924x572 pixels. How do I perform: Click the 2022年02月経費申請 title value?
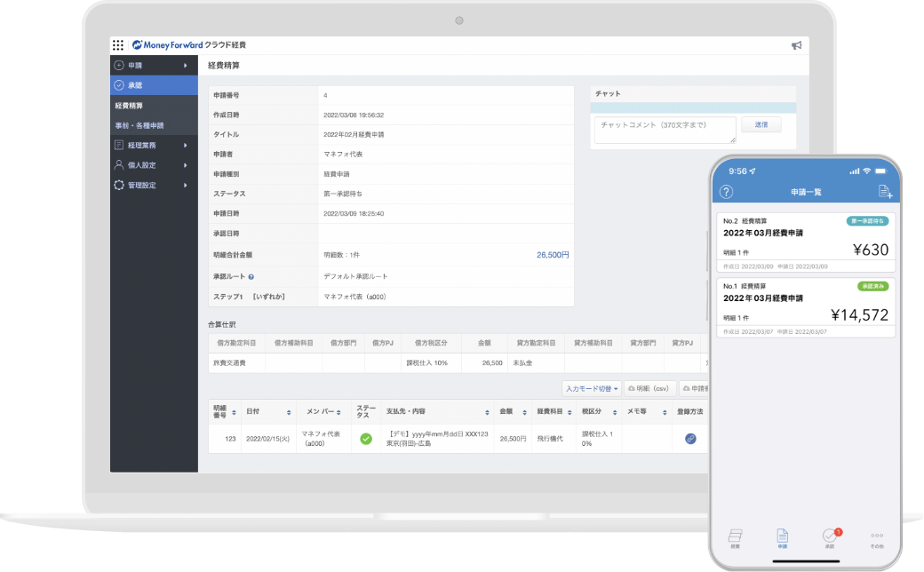[354, 135]
